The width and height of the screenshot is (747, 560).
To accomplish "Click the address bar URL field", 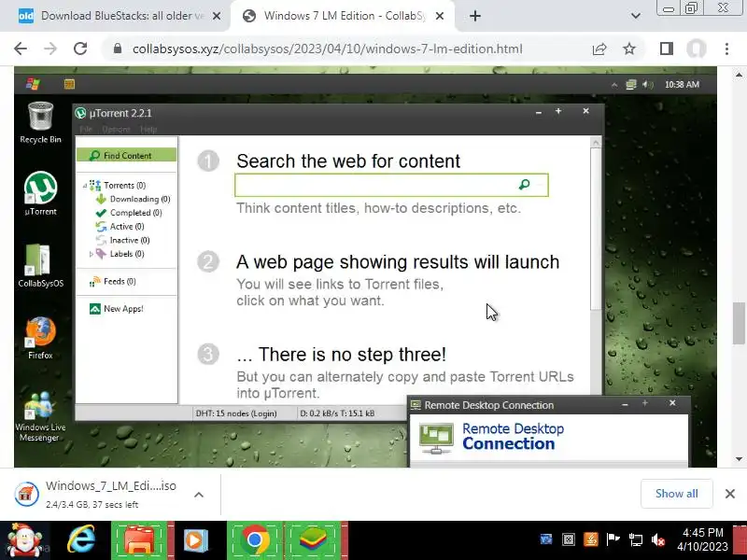I will (328, 49).
